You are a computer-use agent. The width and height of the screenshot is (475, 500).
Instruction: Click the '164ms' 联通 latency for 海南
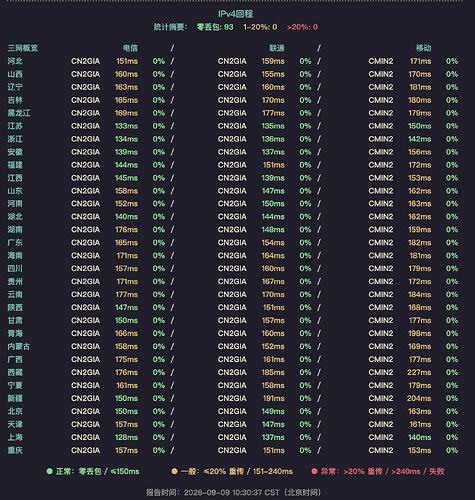pos(273,256)
